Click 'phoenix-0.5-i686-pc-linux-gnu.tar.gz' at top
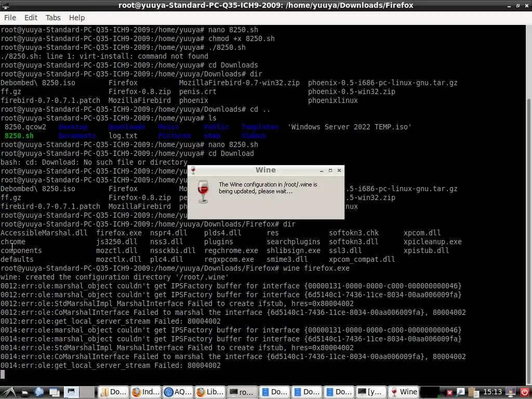Screen dimensions: 532x399 point(383,83)
